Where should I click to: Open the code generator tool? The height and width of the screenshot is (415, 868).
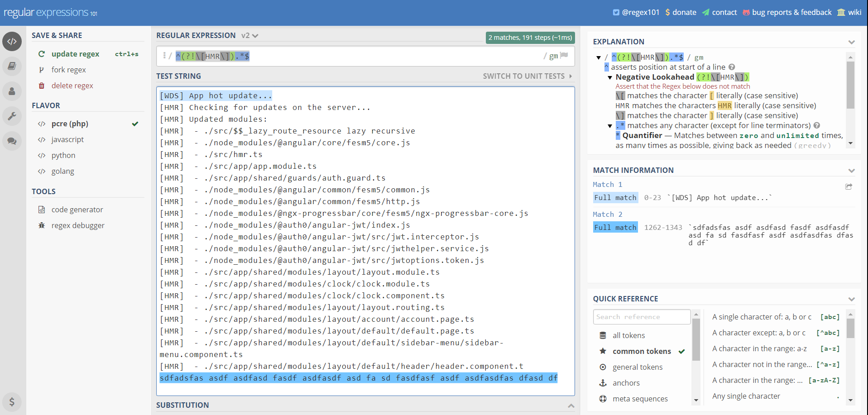(x=77, y=210)
